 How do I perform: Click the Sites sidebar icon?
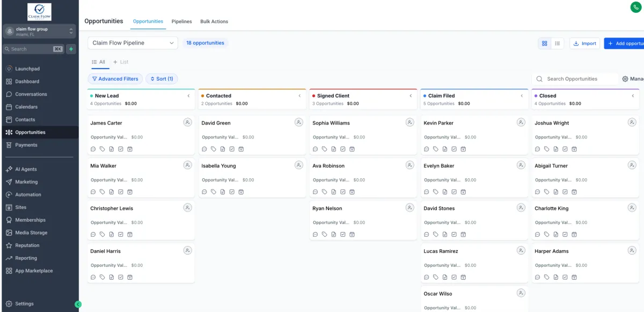[x=9, y=207]
